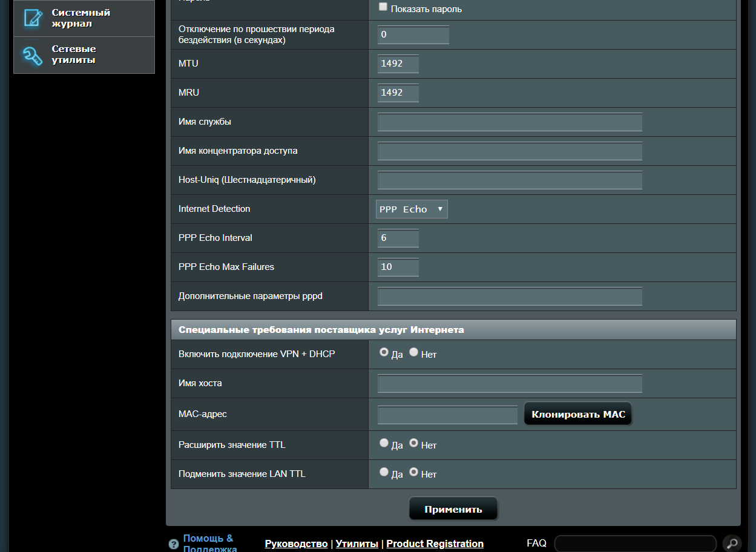
Task: Open the 'Product Registration' link
Action: (435, 544)
